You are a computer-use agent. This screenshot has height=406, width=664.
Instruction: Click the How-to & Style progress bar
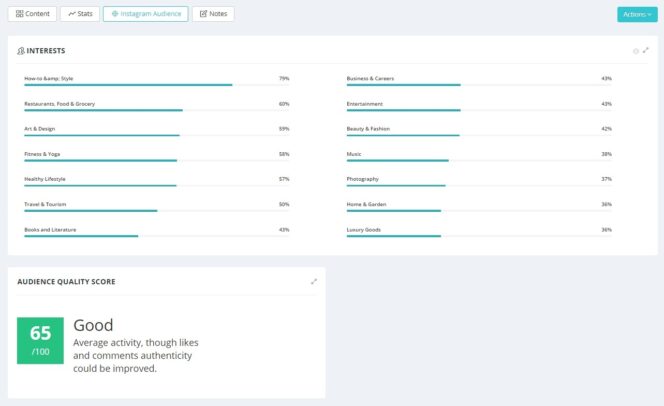point(128,85)
